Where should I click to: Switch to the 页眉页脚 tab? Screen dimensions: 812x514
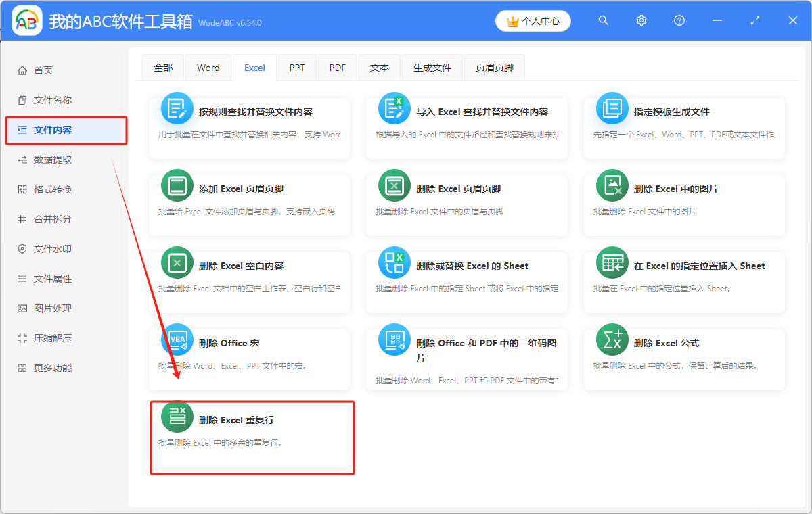pyautogui.click(x=494, y=67)
